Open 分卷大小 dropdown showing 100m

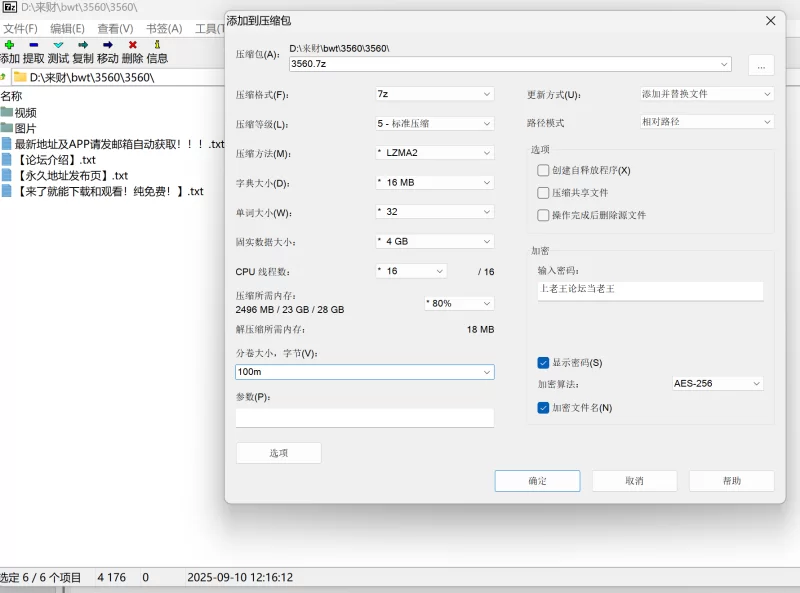tap(365, 372)
